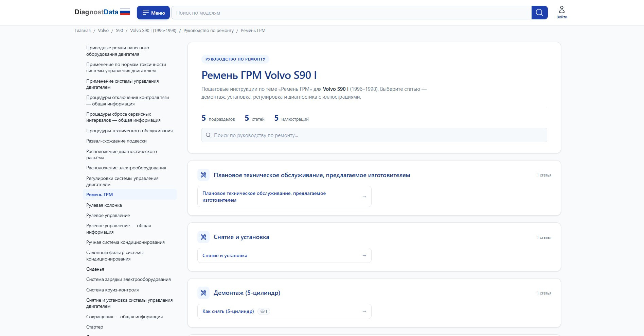Click wrench icon beside Плановое техническое обслуживание heading

coord(203,175)
